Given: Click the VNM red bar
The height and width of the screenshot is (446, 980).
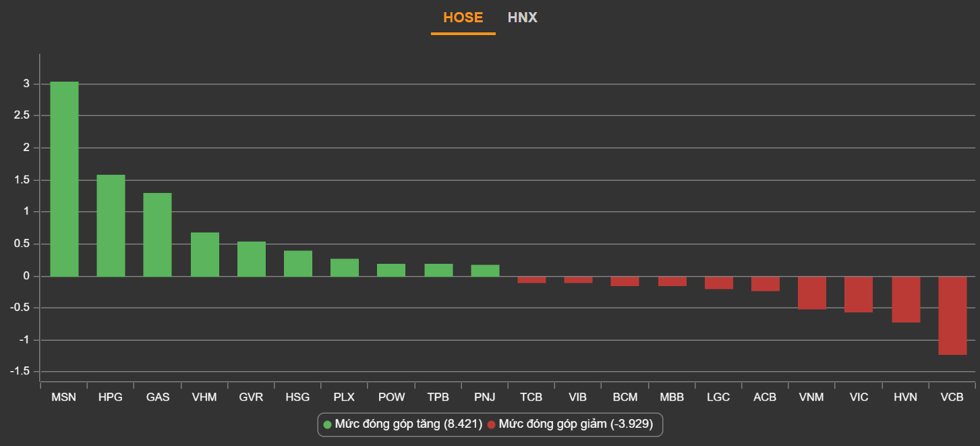Looking at the screenshot, I should [811, 293].
